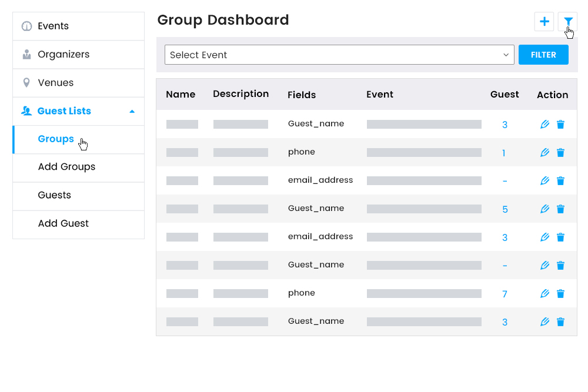The image size is (588, 392).
Task: Open the Select Event dropdown
Action: click(339, 55)
